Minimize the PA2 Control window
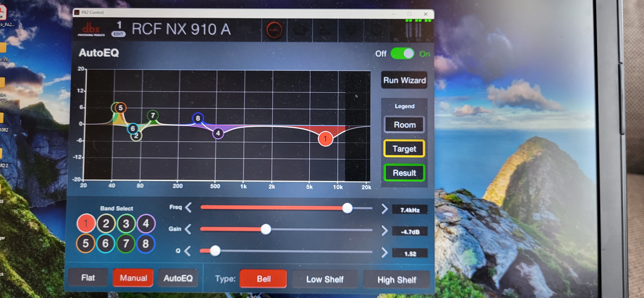The width and height of the screenshot is (644, 298). coord(393,14)
